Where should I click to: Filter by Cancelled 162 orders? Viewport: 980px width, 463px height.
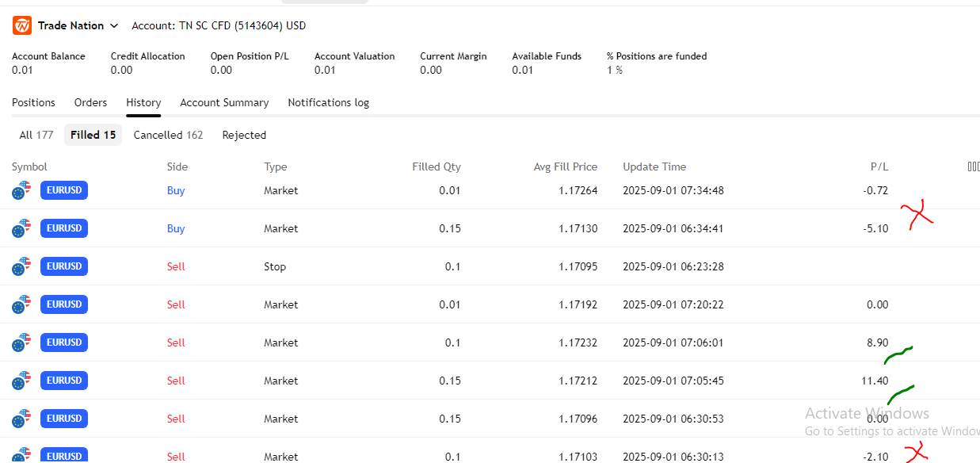168,135
